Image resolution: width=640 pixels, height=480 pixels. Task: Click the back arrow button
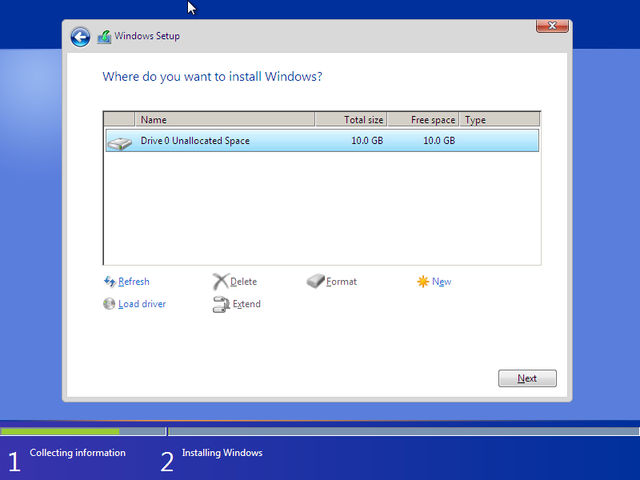coord(80,37)
